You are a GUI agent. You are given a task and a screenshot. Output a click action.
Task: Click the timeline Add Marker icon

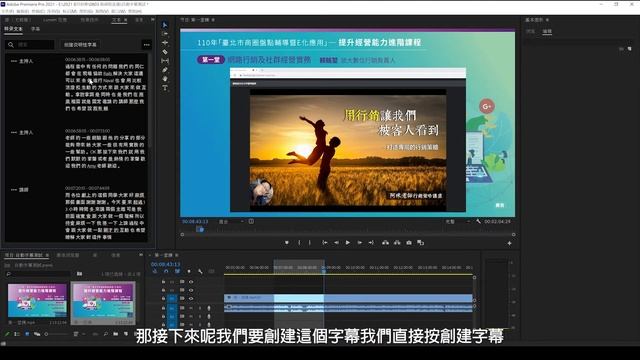pyautogui.click(x=189, y=271)
